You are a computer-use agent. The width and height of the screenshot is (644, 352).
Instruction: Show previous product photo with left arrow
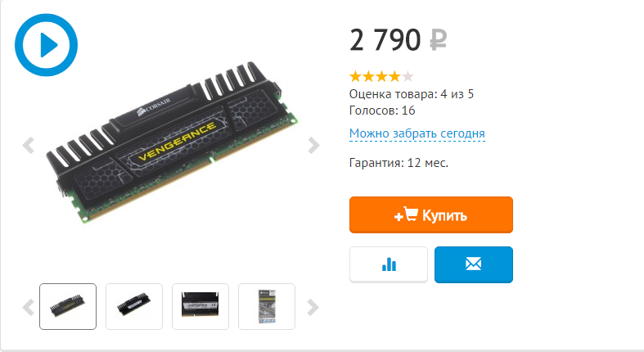coord(28,145)
